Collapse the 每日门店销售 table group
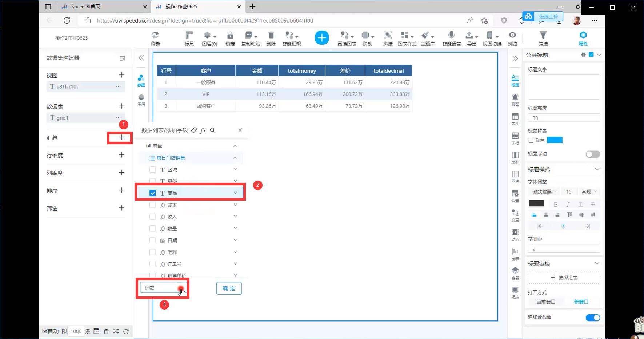Viewport: 644px width, 339px height. point(235,158)
